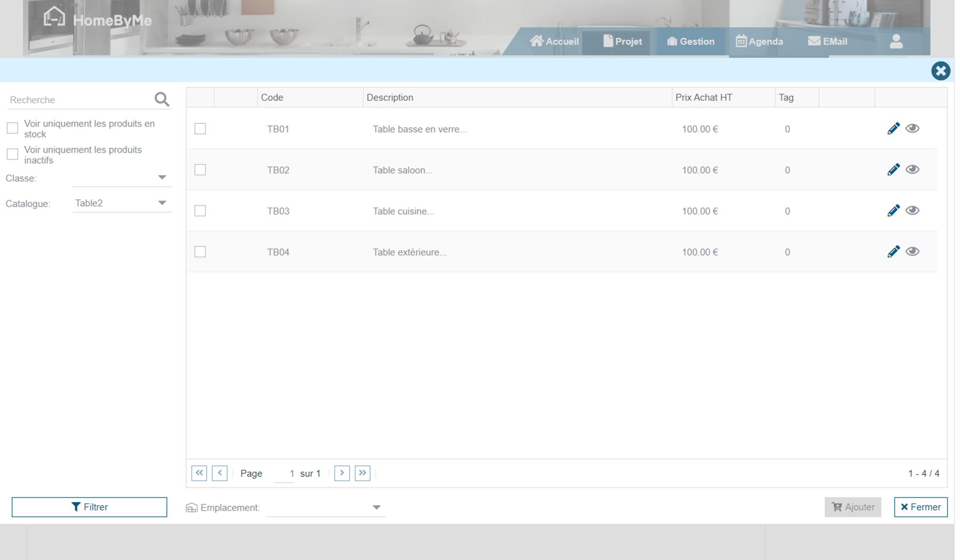Screen dimensions: 960x560
Task: Focus the Recherche search field
Action: [x=80, y=100]
